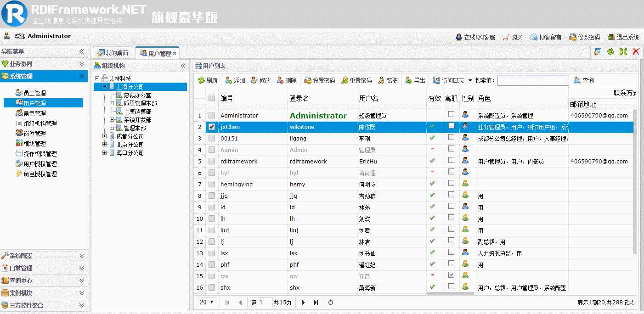Click the 离职 toolbar button
The height and width of the screenshot is (314, 644).
click(x=388, y=80)
